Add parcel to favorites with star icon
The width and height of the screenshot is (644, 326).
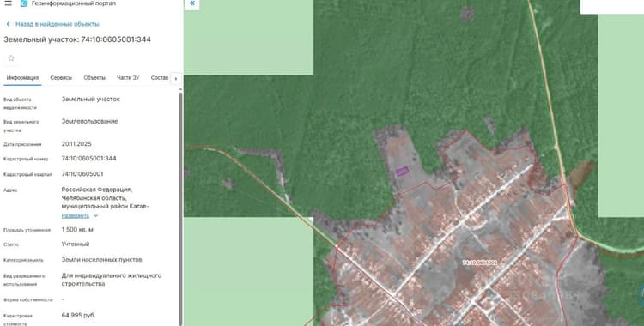(x=11, y=58)
